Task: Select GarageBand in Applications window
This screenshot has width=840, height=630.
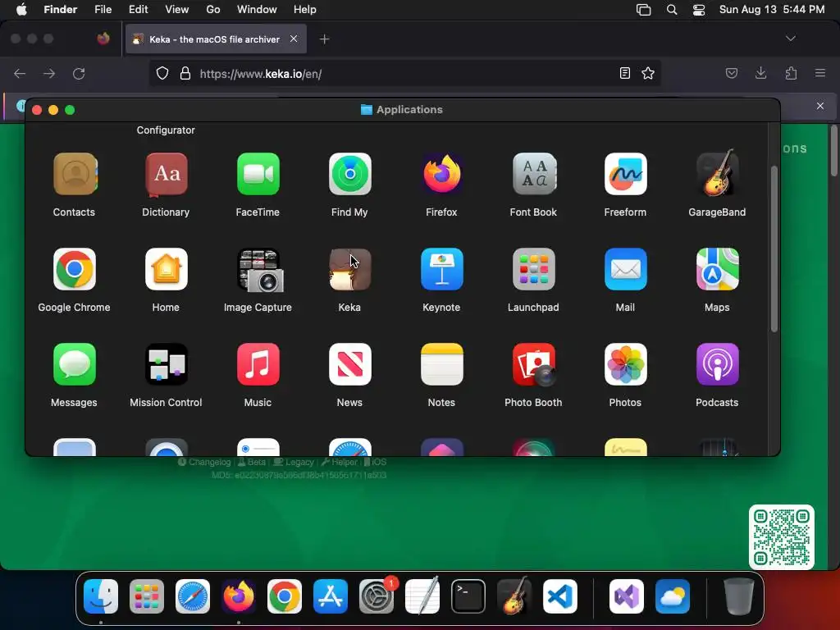Action: [717, 175]
